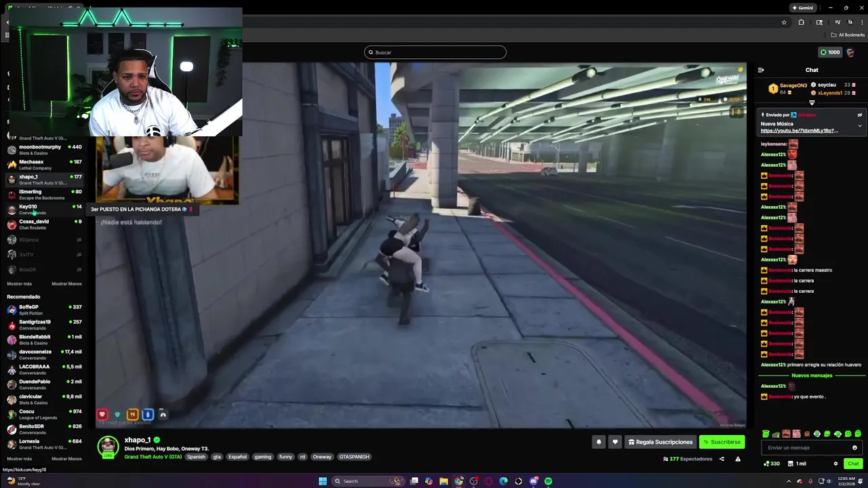Select the Spanish tag

click(x=196, y=457)
